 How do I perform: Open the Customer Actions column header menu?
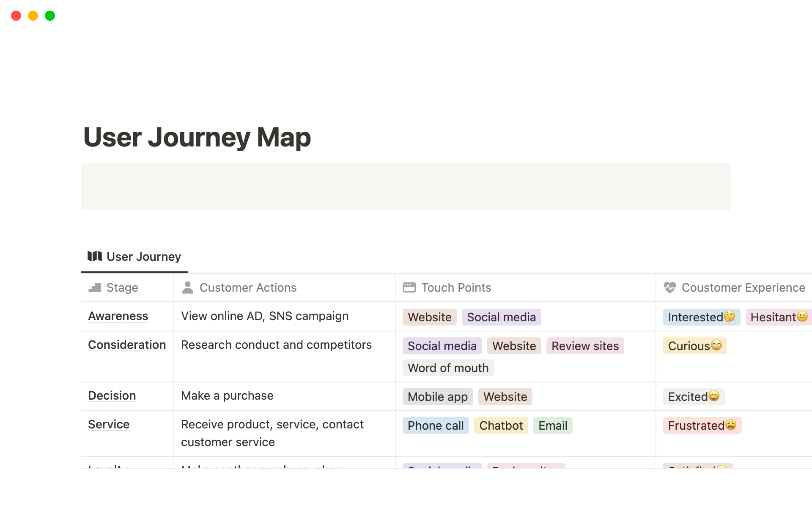(x=248, y=287)
